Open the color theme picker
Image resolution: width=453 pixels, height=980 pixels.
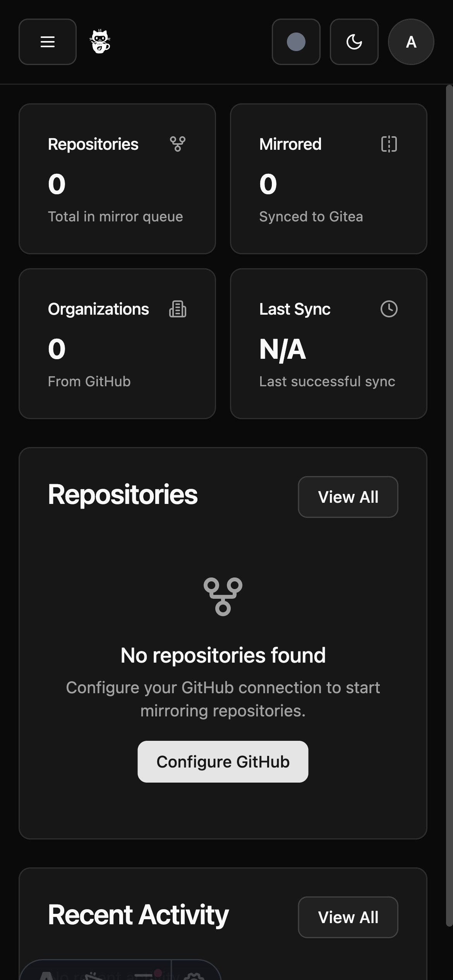pyautogui.click(x=296, y=42)
